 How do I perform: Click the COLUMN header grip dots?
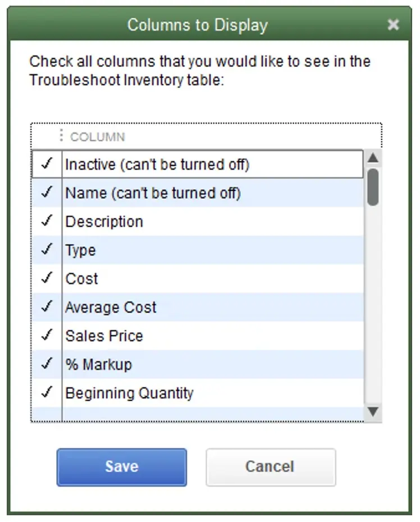[x=61, y=136]
